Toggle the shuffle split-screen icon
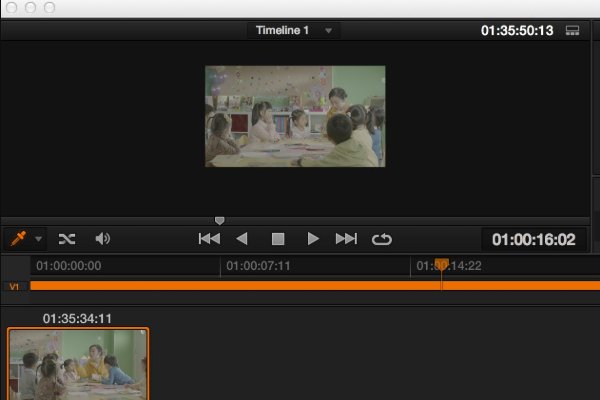 click(x=67, y=239)
